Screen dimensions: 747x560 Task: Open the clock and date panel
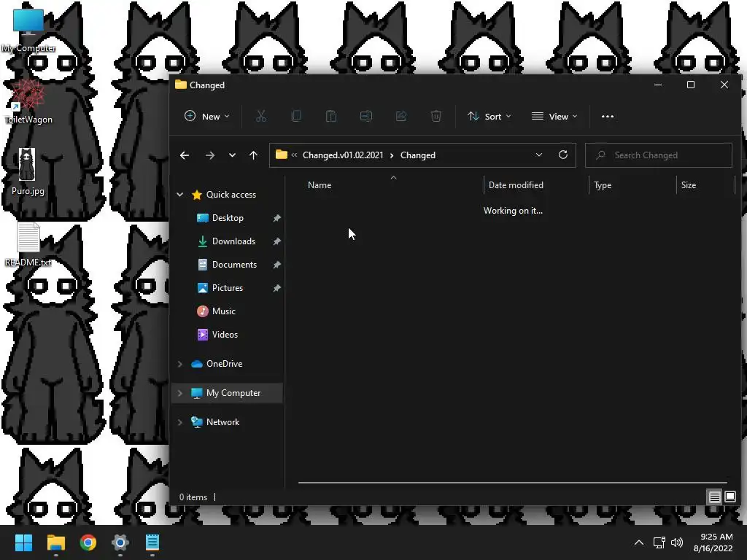point(713,542)
